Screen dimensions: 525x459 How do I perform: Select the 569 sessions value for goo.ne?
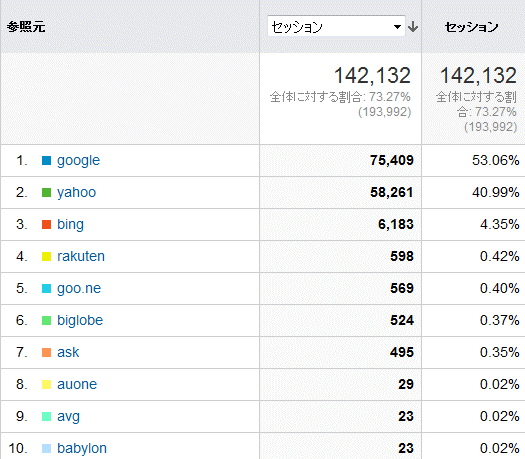[402, 288]
